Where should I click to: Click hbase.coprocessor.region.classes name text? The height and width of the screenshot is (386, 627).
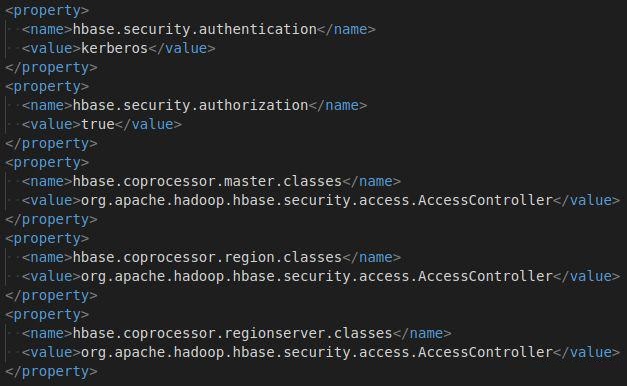[207, 258]
